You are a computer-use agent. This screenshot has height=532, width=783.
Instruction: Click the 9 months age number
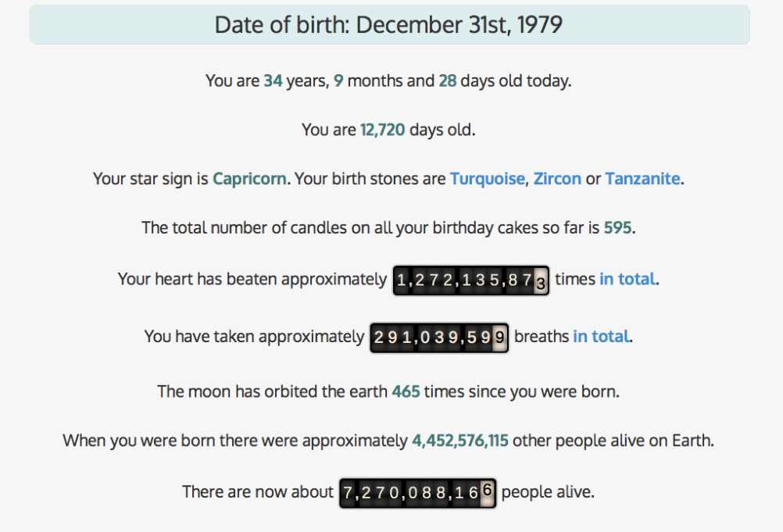338,80
